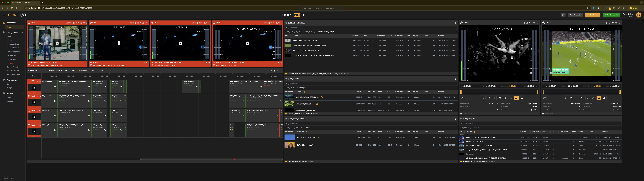Viewport: 644px width, 181px height.
Task: Toggle the scheduler toolbar lock icon
Action: [274, 71]
